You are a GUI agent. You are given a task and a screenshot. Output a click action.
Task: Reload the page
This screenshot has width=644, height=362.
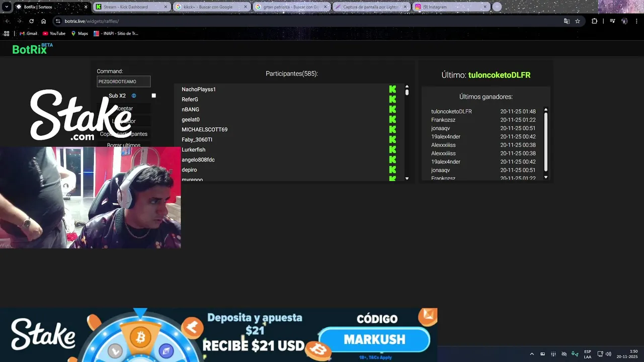(x=31, y=21)
